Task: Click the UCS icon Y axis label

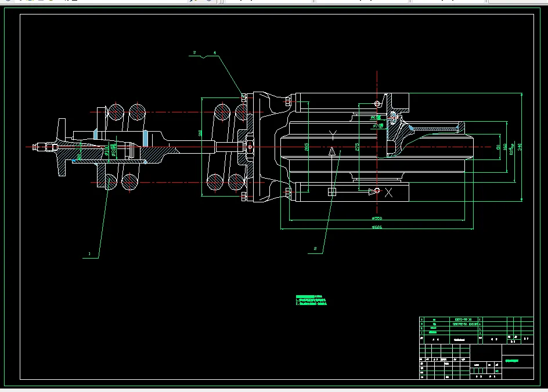Action: click(x=333, y=135)
